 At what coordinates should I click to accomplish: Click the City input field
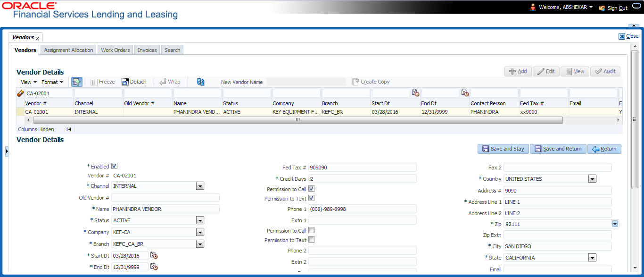point(558,246)
